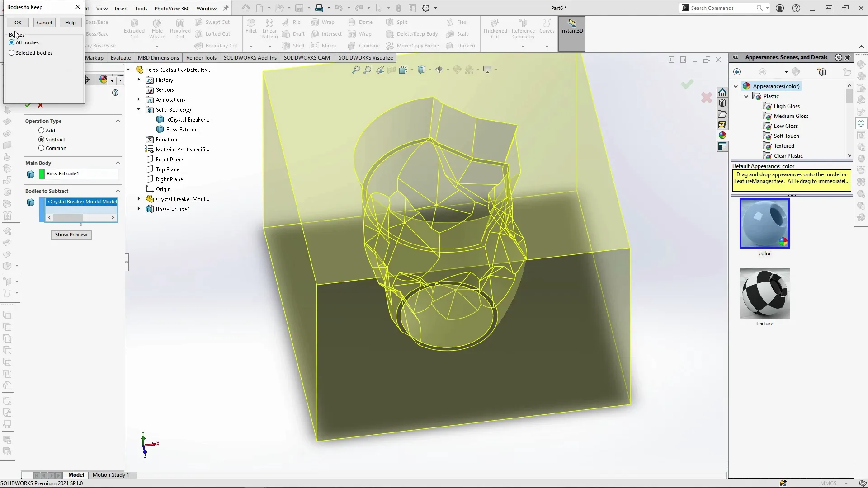This screenshot has width=868, height=488.
Task: Collapse the Solid Bodies(2) tree node
Action: pyautogui.click(x=138, y=109)
